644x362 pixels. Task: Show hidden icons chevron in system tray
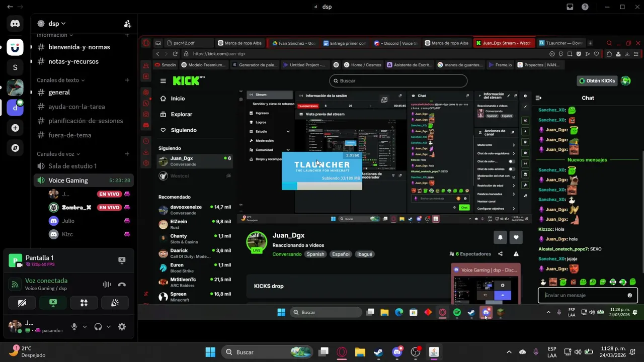(x=509, y=352)
